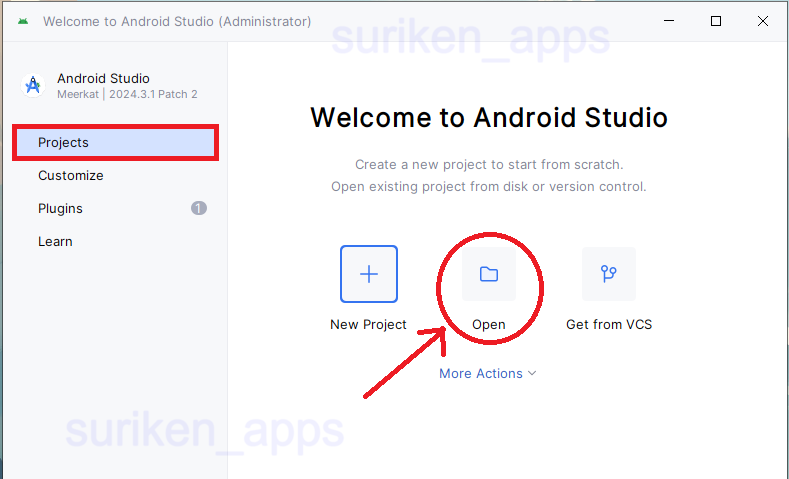Switch to the Customize tab
789x479 pixels.
(x=71, y=175)
